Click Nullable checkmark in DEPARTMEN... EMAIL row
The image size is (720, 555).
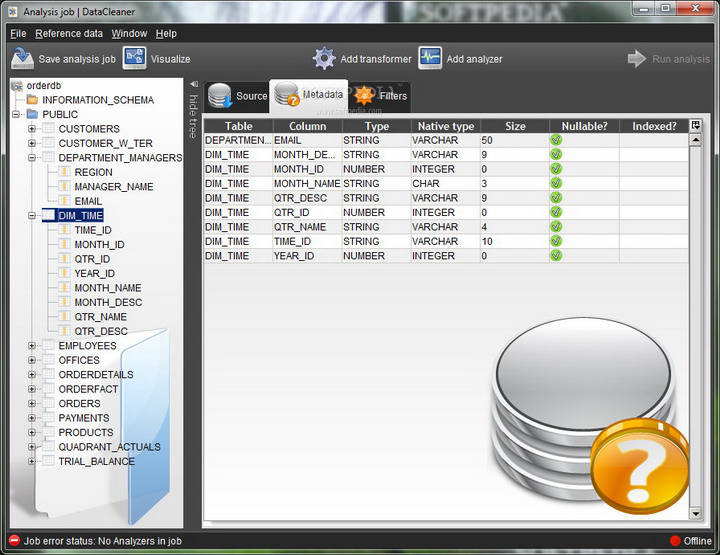pos(556,140)
